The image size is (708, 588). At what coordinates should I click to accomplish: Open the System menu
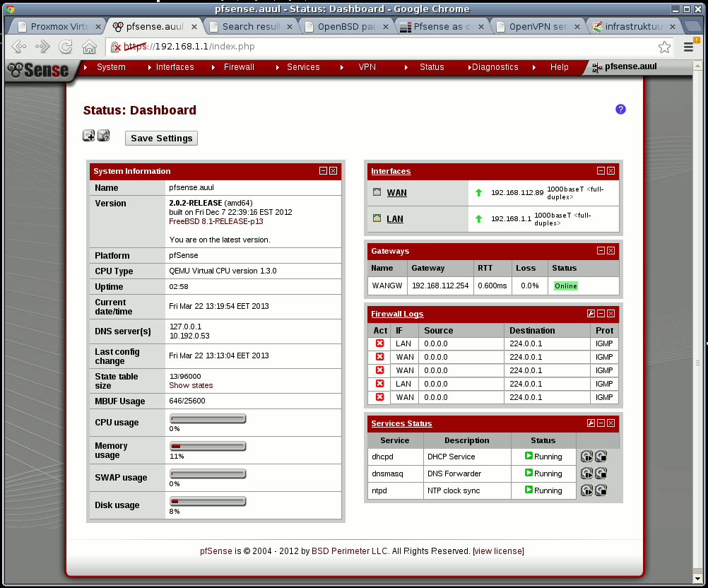111,67
